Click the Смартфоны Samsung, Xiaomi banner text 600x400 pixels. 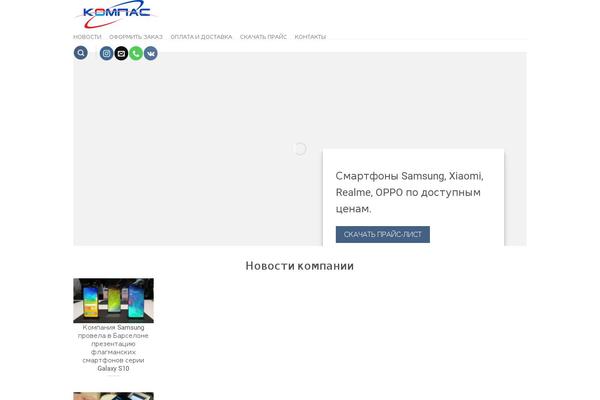pos(409,192)
